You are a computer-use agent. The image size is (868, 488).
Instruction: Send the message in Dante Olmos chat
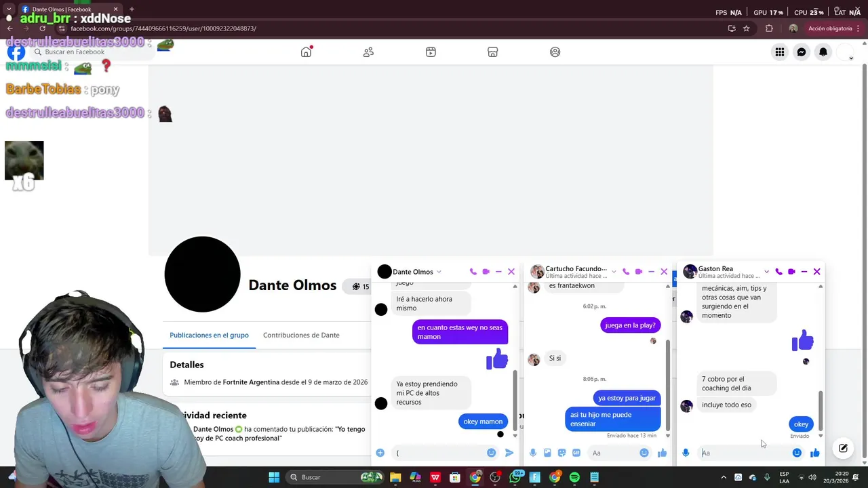click(x=509, y=453)
